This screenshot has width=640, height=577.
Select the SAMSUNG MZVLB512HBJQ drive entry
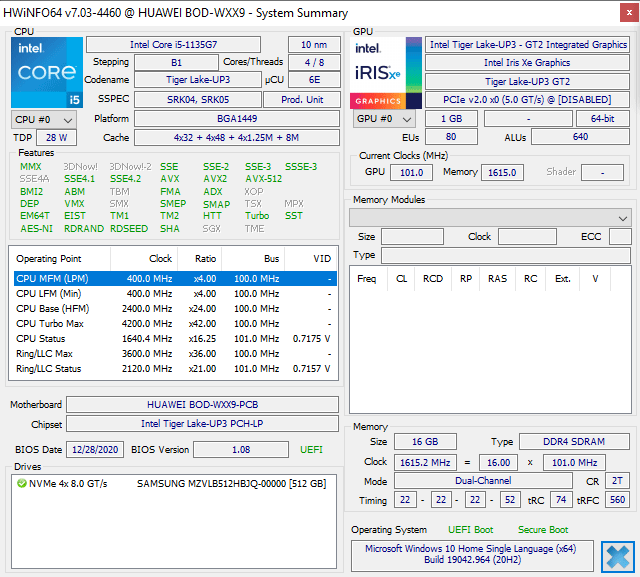(x=231, y=484)
